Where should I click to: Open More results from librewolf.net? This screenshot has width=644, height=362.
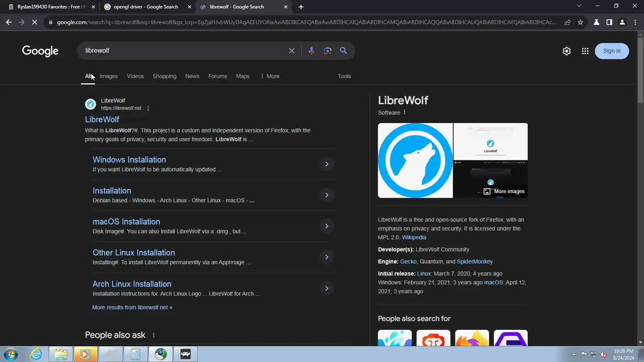(x=132, y=307)
